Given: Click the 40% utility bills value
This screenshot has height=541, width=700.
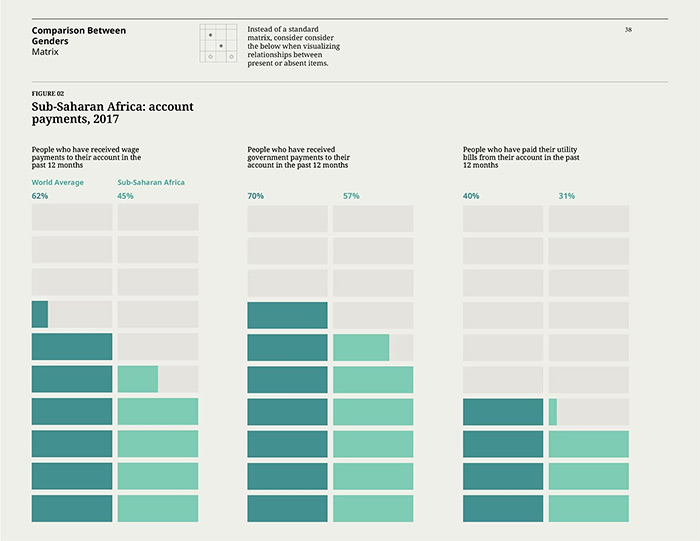Looking at the screenshot, I should (471, 196).
